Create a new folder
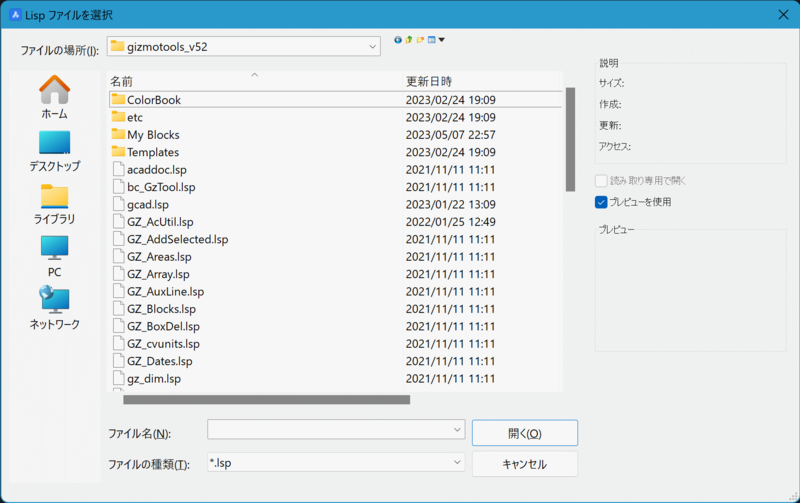 pos(420,40)
